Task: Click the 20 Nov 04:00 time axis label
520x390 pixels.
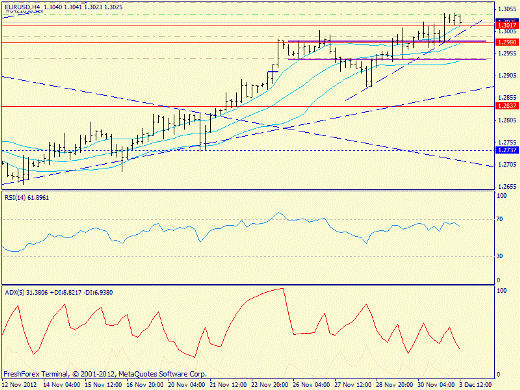Action: [x=187, y=384]
